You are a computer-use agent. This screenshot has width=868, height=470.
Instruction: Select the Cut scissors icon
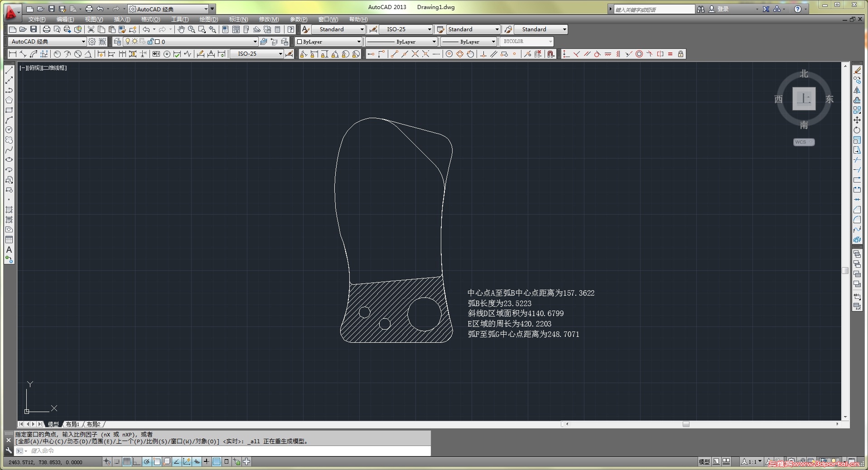pyautogui.click(x=91, y=29)
